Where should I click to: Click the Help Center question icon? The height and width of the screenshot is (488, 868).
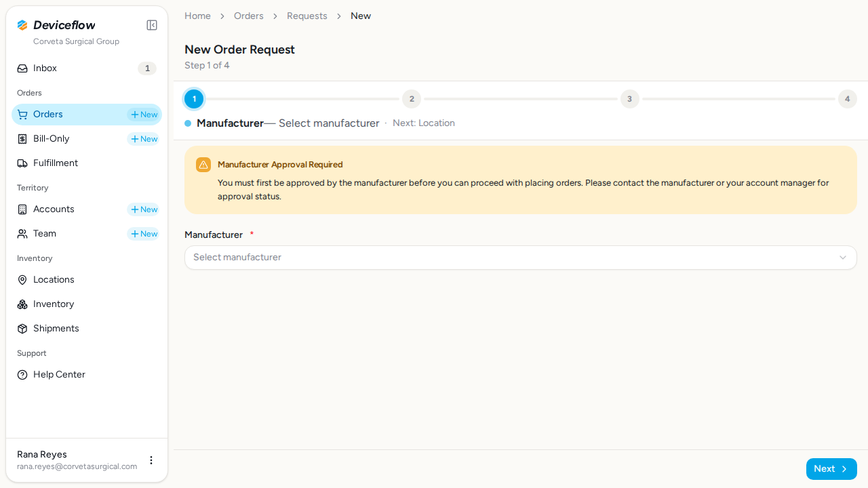coord(22,375)
